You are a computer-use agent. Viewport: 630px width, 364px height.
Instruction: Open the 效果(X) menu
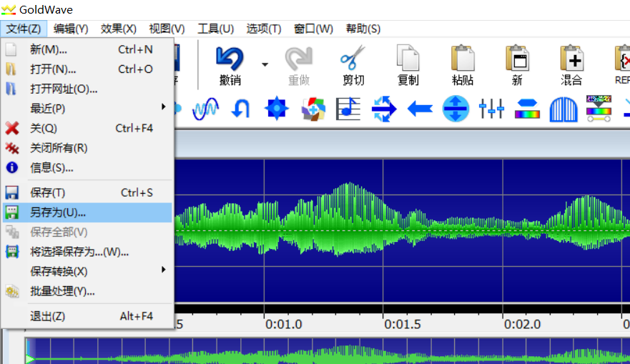(118, 29)
